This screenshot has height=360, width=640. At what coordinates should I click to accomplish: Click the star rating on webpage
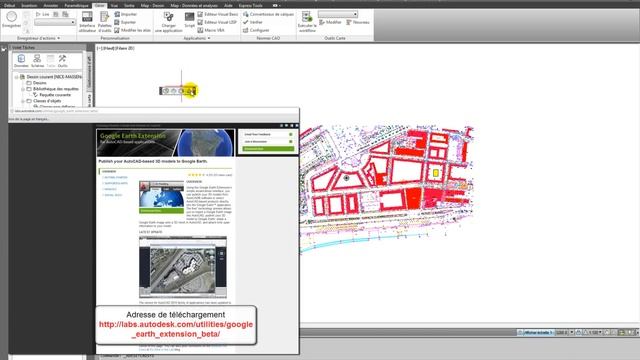[196, 175]
